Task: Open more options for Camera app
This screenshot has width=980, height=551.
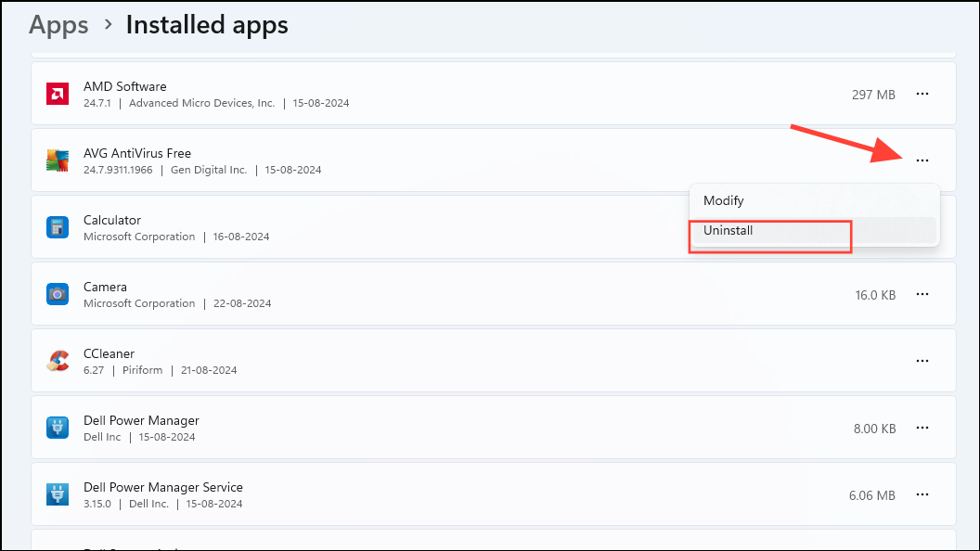Action: [x=922, y=294]
